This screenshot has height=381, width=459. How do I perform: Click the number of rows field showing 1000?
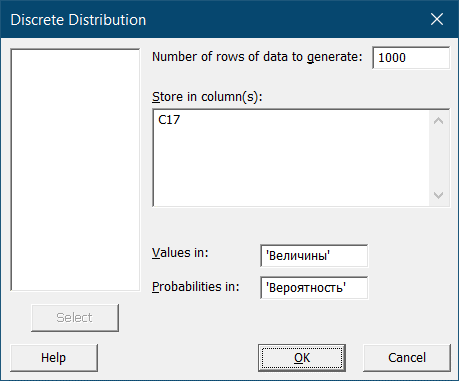[x=411, y=58]
